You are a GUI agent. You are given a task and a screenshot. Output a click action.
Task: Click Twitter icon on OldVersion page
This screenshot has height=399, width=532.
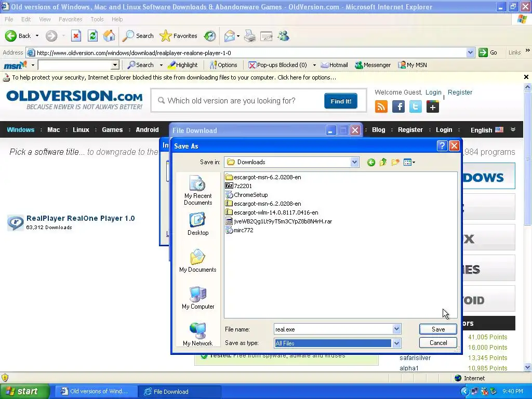click(x=415, y=107)
